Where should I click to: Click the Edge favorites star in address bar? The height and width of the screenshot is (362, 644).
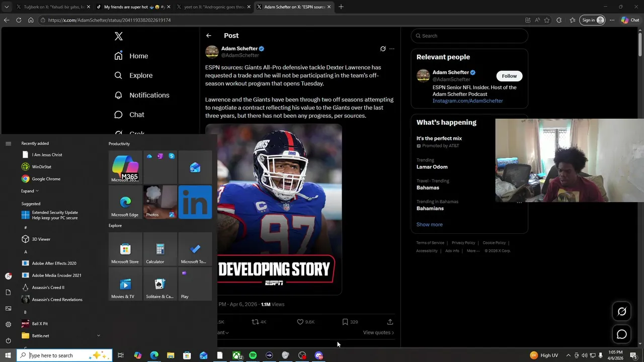tap(547, 20)
